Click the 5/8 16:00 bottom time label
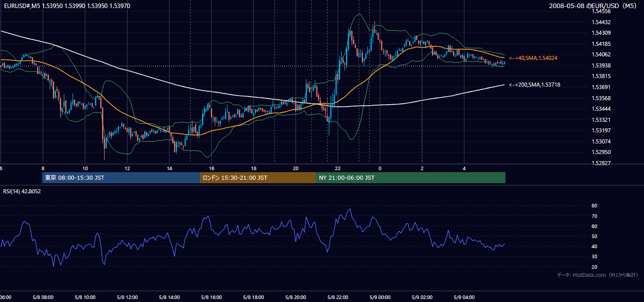 coord(212,297)
